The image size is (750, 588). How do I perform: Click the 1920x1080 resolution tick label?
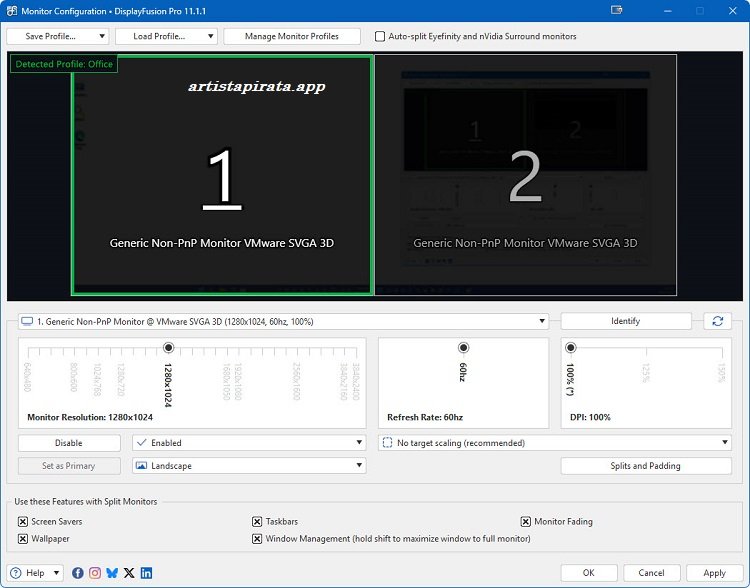point(238,381)
